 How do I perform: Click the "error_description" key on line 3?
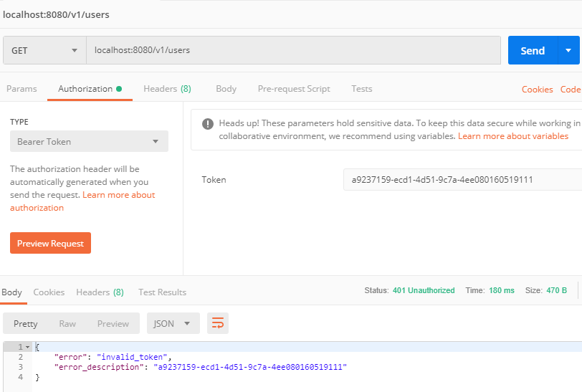click(x=99, y=367)
